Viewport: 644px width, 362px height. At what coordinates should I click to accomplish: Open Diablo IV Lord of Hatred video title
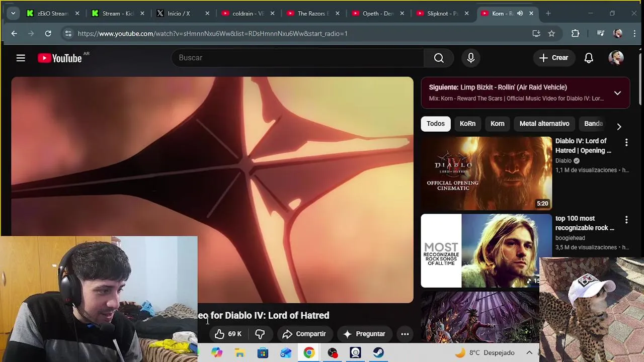[x=584, y=146]
